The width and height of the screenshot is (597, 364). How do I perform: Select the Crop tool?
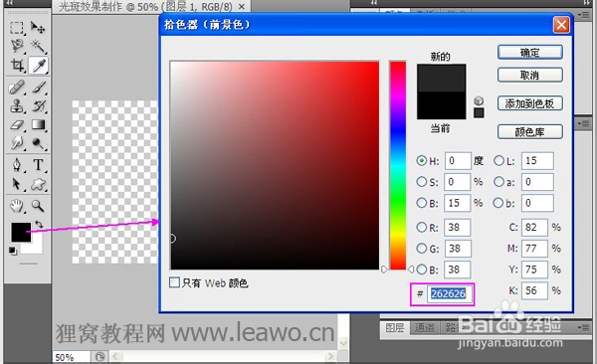click(x=17, y=65)
